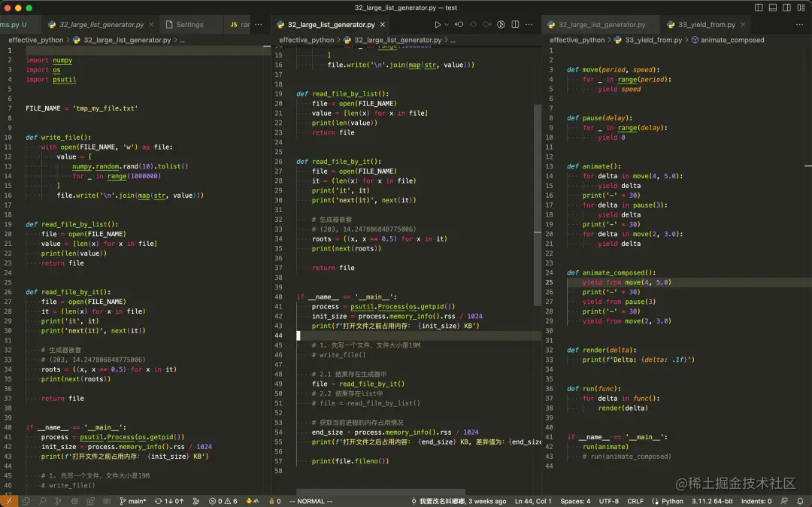Viewport: 812px width, 507px height.
Task: Close the left 32_large_list_generator.py tab
Action: [x=150, y=24]
